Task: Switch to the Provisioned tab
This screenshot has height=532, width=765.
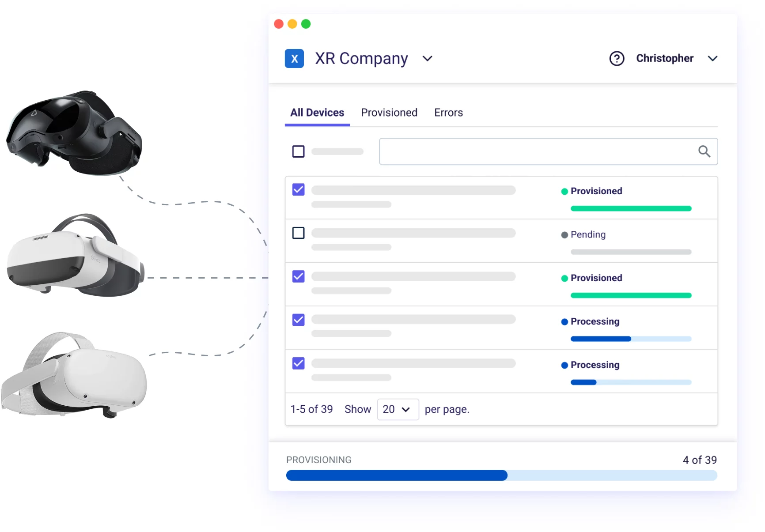Action: 389,113
